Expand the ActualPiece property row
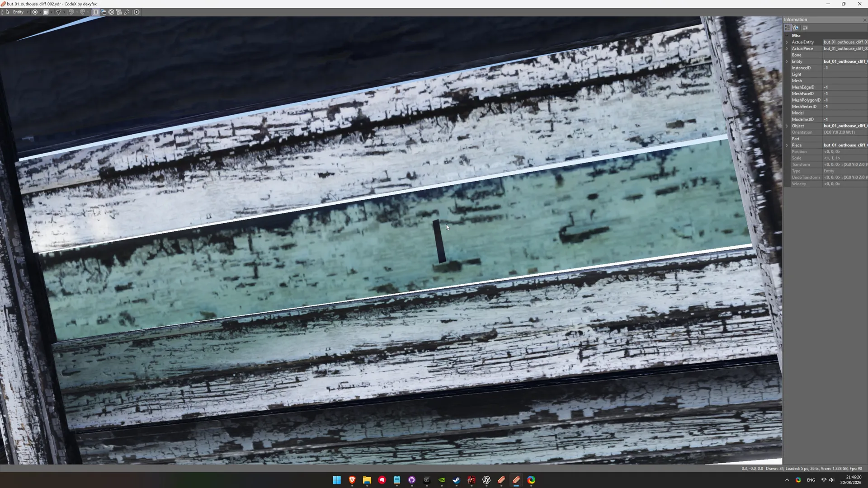This screenshot has width=868, height=488. (787, 48)
